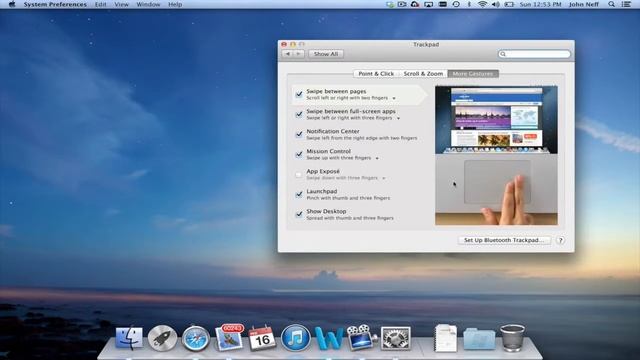
Task: Open the user menu John Neff
Action: pos(584,4)
